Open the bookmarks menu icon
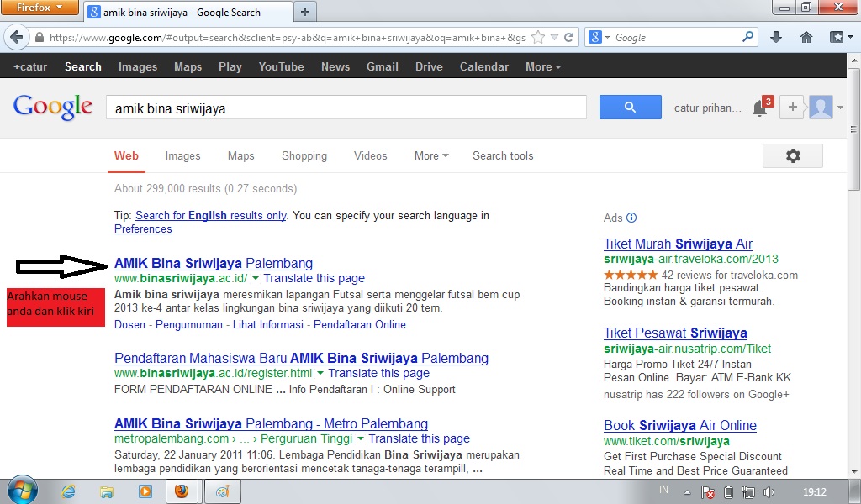 [x=837, y=37]
